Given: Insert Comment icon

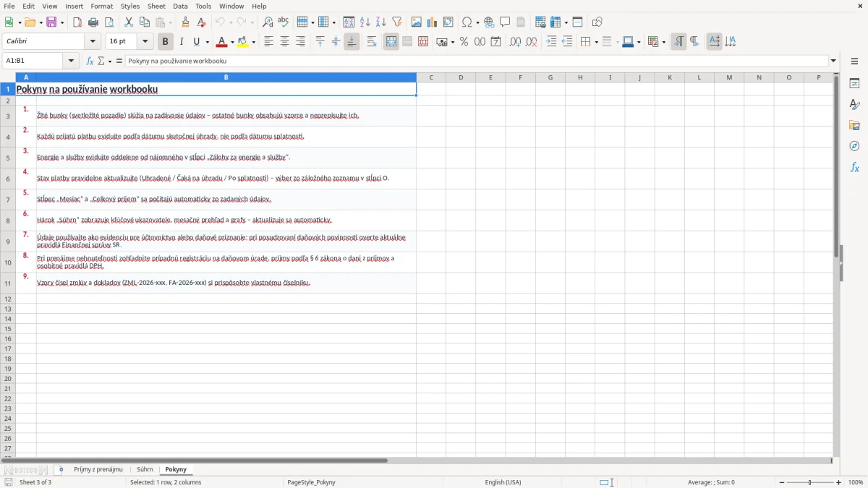Looking at the screenshot, I should click(x=505, y=22).
